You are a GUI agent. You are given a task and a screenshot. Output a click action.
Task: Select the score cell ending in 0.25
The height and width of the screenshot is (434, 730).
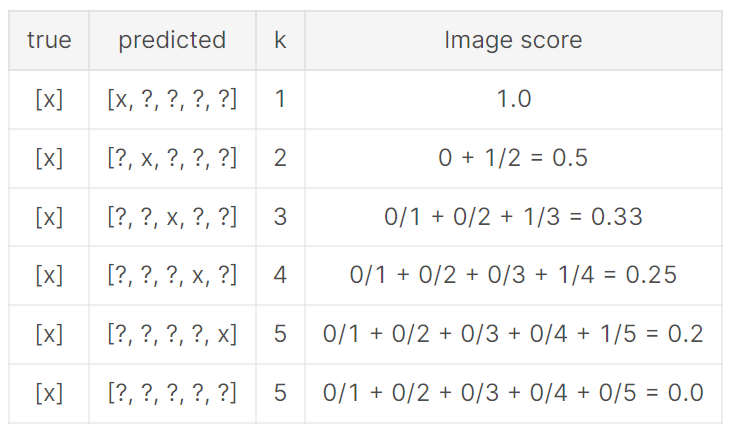tap(514, 275)
